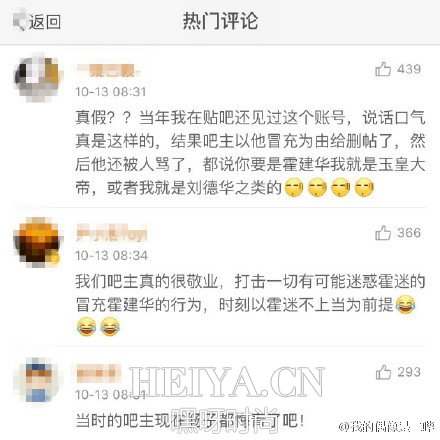Like the comment with 293 likes

(x=383, y=372)
